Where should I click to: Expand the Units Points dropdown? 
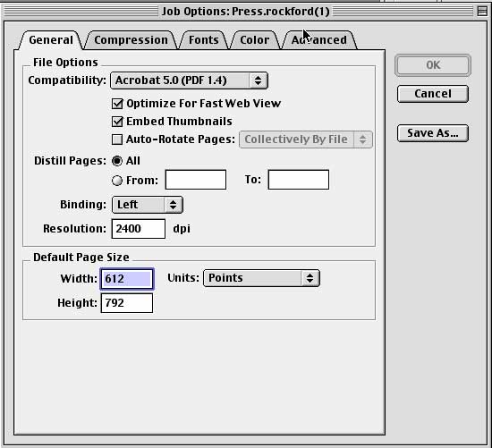pyautogui.click(x=262, y=278)
